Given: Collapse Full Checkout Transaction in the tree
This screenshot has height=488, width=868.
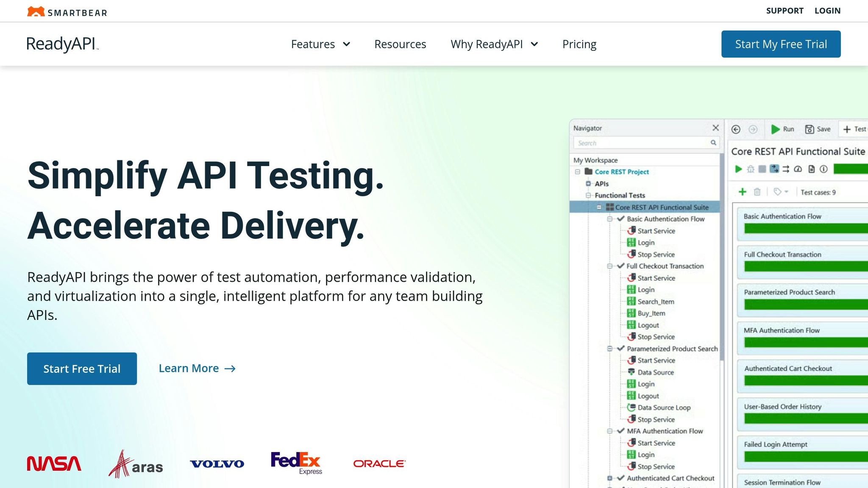Looking at the screenshot, I should [x=609, y=266].
